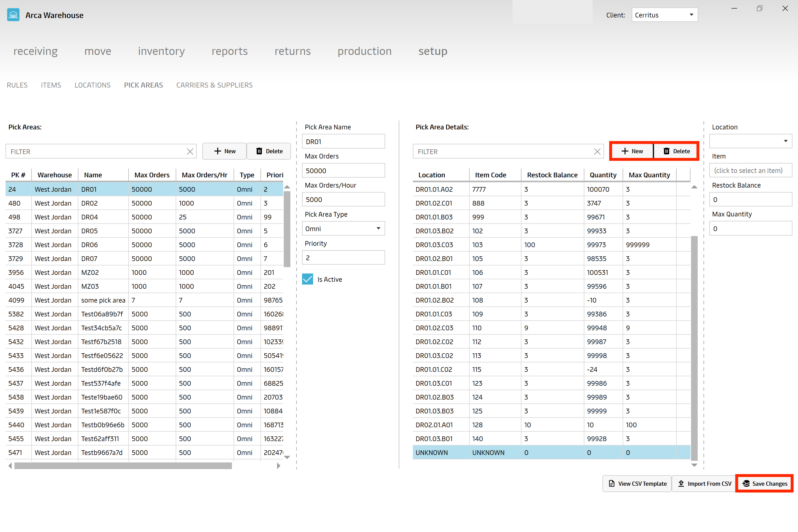Screen dimensions: 798x532
Task: Select detail row DR02.01.A01
Action: click(551, 425)
